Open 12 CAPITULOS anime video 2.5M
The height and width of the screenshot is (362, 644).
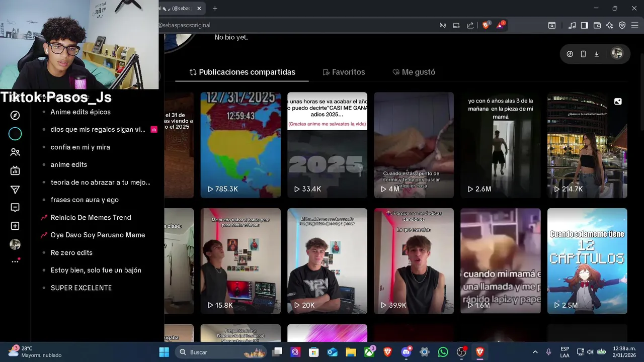pos(587,261)
